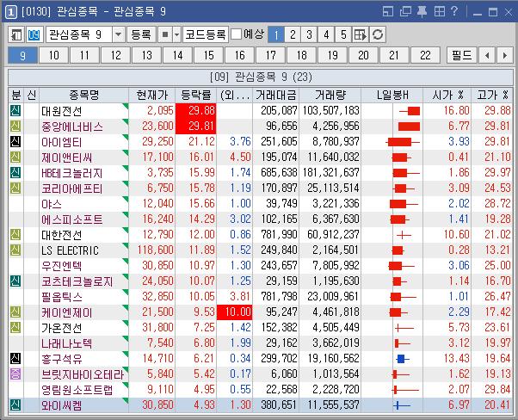Viewport: 518px width, 420px height.
Task: Sort by 거래대금 column header
Action: tap(276, 96)
